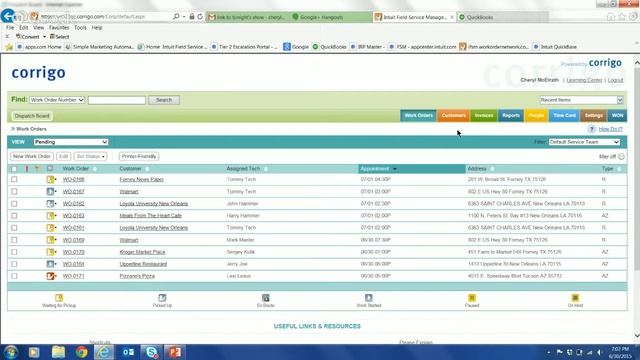Check the box for WO-0167
Viewport: 640px width, 360px height.
point(14,191)
